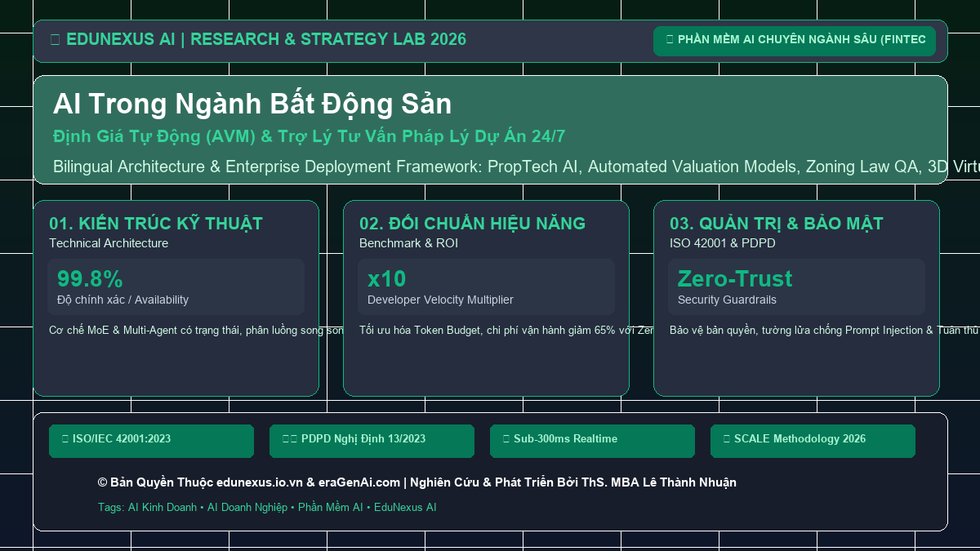This screenshot has width=980, height=551.
Task: Click the MoE & Multi-Agent description text
Action: [x=196, y=330]
